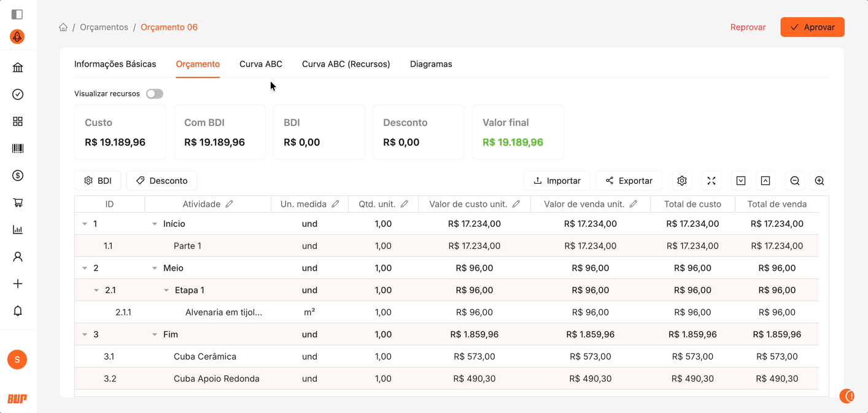Open table settings gear icon
868x413 pixels.
681,181
